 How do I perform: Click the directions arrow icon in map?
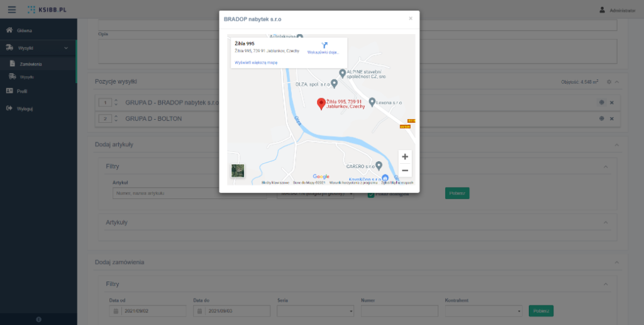[325, 45]
